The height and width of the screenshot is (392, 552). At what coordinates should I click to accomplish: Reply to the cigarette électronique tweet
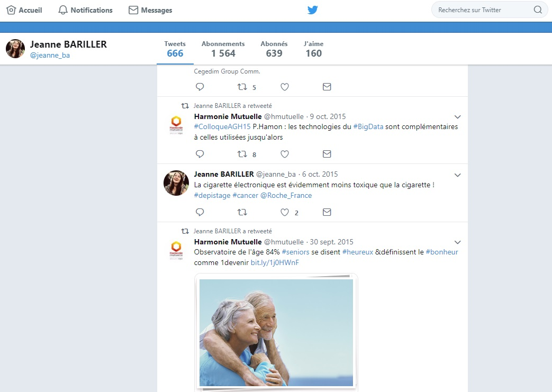(x=200, y=212)
